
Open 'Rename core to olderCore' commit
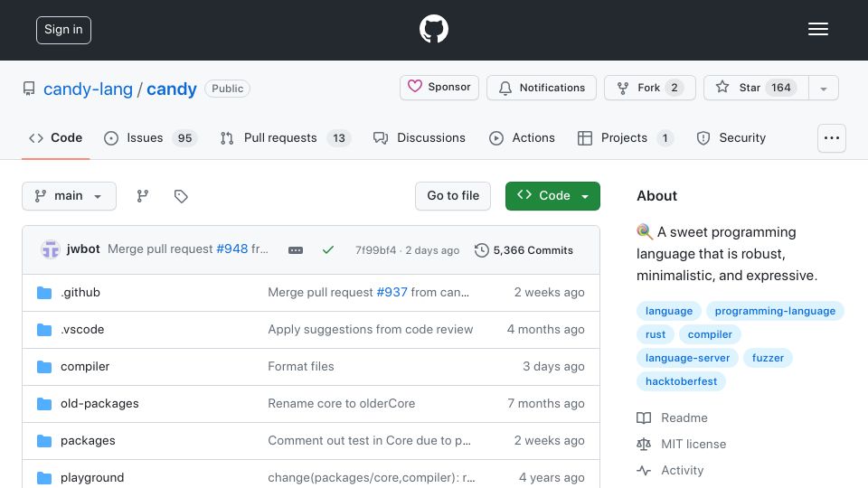tap(342, 403)
